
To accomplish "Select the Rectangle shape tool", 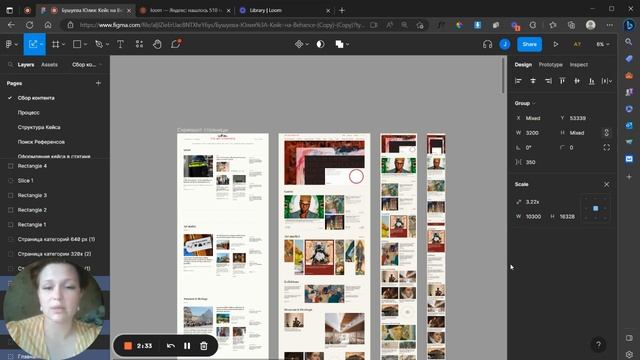I will 77,44.
